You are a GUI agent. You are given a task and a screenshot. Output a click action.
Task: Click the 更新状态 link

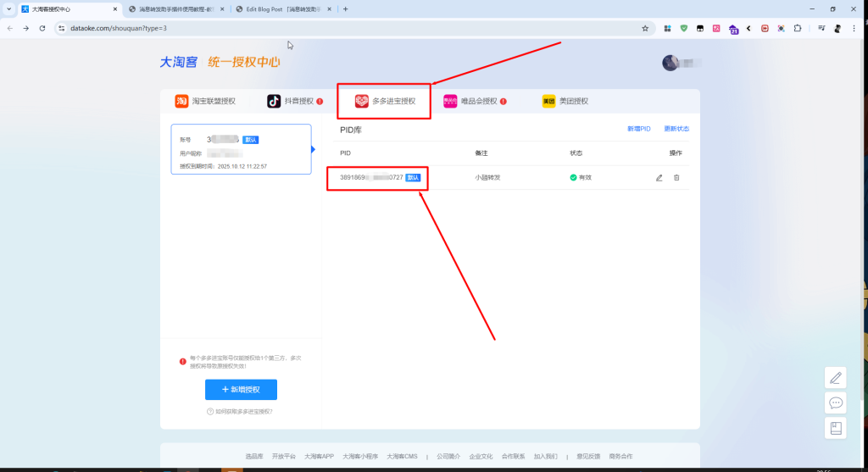676,129
